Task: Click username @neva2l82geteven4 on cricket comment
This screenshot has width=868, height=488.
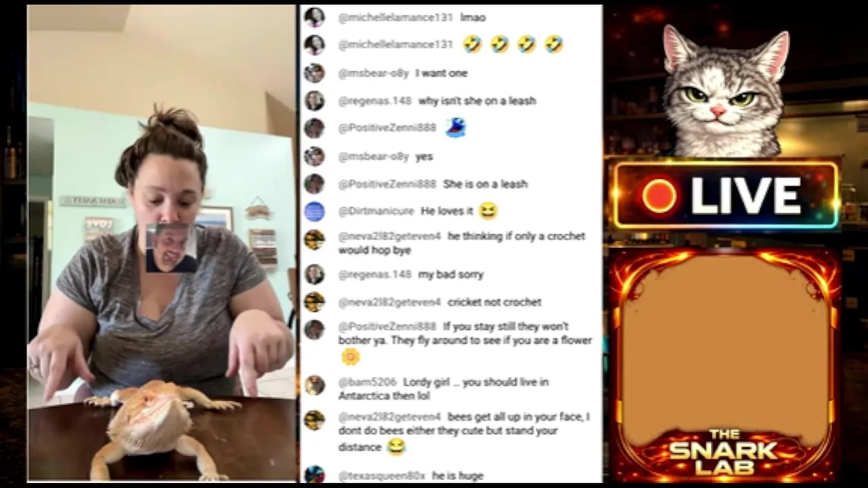Action: pyautogui.click(x=389, y=302)
